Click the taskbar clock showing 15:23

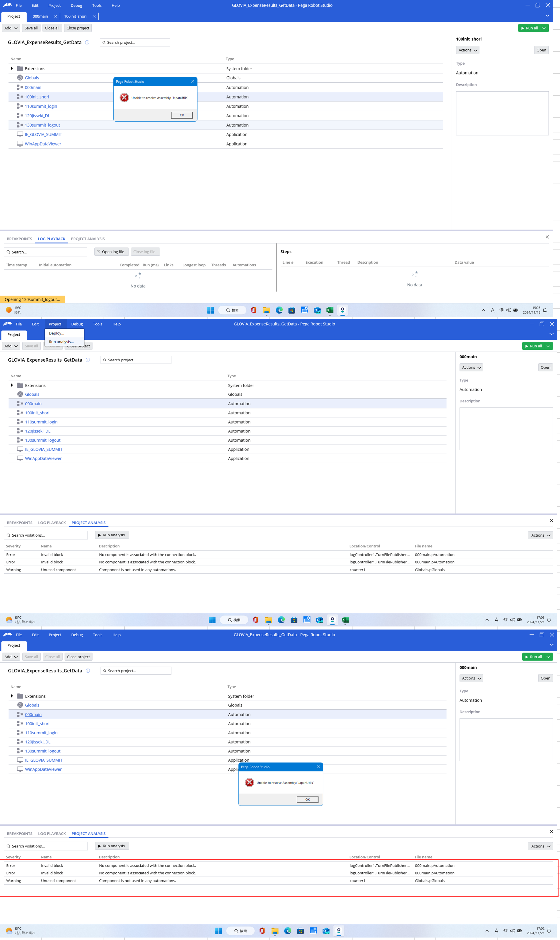pos(531,310)
